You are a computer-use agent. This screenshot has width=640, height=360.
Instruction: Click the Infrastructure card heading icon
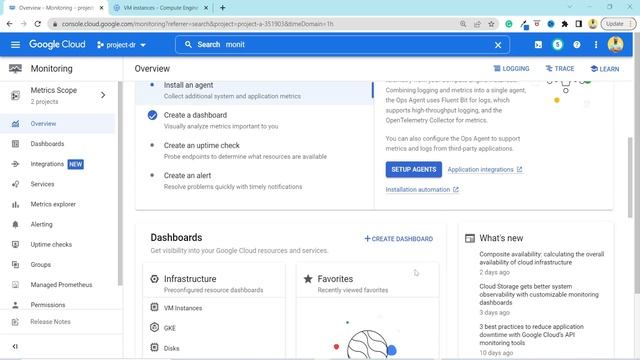pyautogui.click(x=154, y=279)
